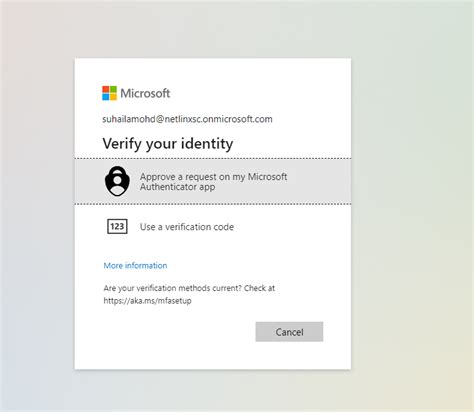Open the More information link
The width and height of the screenshot is (474, 412).
135,266
